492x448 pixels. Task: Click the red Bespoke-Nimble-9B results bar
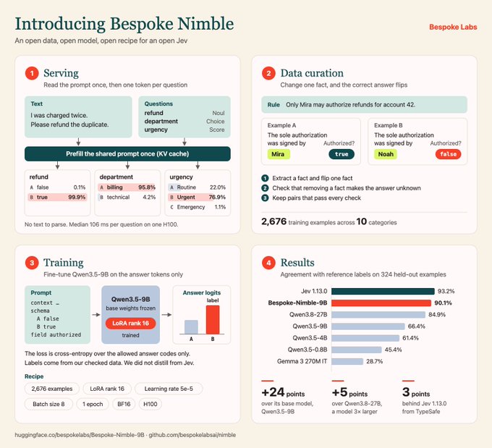[x=381, y=303]
